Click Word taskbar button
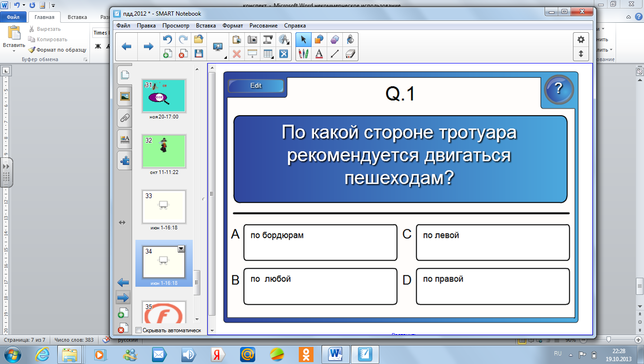 pos(335,354)
